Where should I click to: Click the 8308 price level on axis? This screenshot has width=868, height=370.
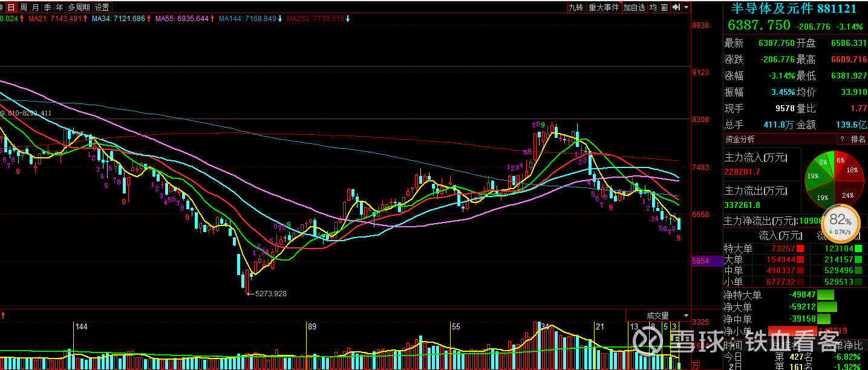point(700,120)
